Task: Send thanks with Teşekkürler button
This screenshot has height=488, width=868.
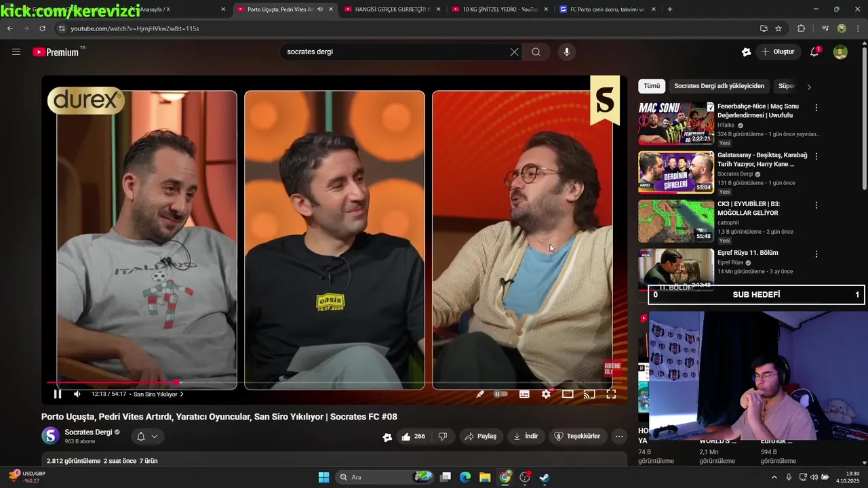Action: coord(578,436)
